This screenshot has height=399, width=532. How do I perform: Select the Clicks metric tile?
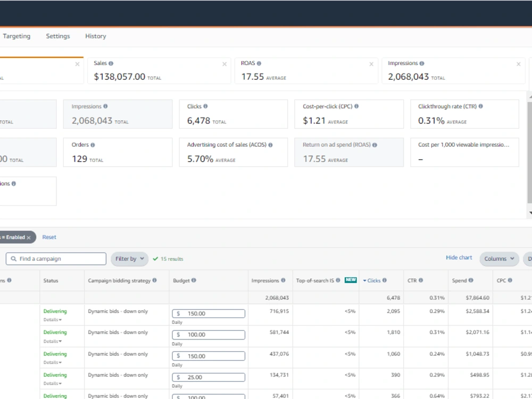point(234,114)
